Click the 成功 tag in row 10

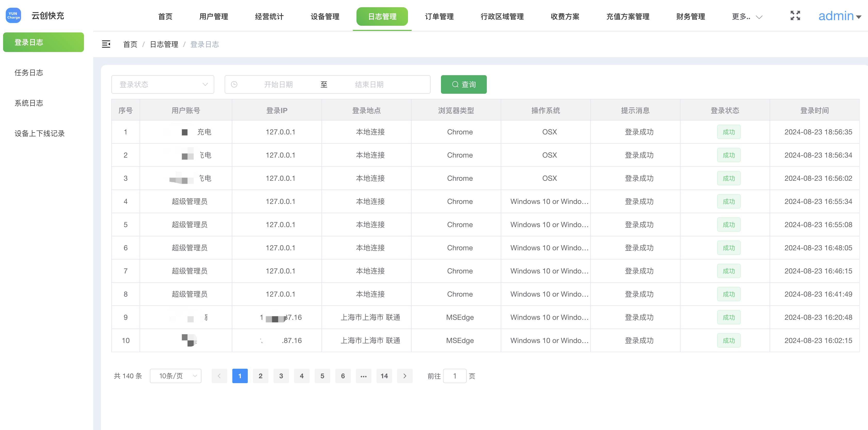[728, 340]
